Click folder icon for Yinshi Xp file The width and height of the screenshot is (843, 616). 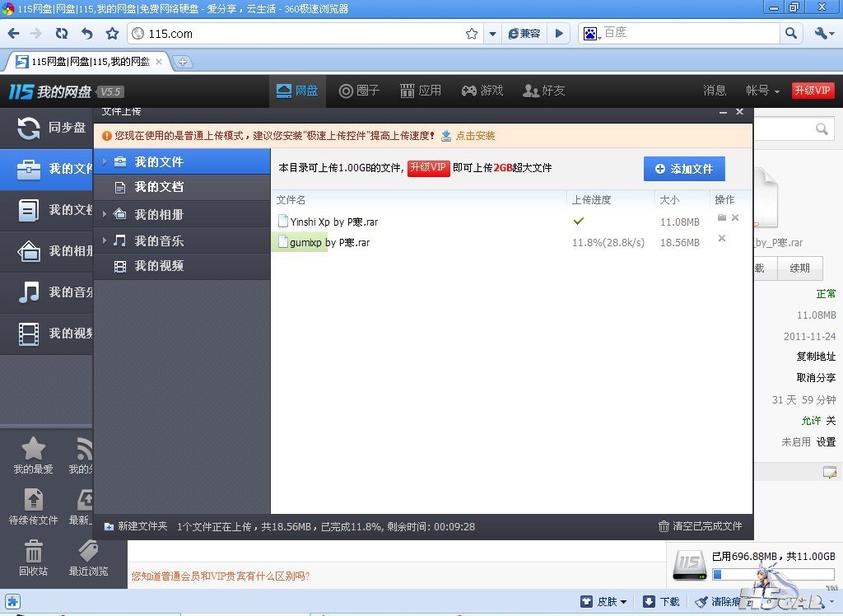pyautogui.click(x=721, y=218)
